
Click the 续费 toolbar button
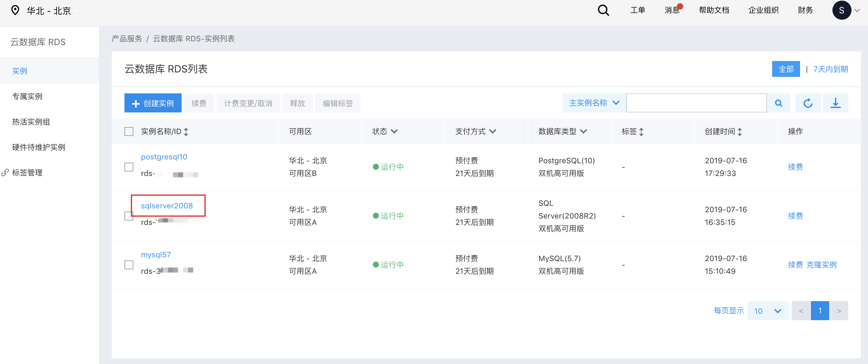pos(199,103)
